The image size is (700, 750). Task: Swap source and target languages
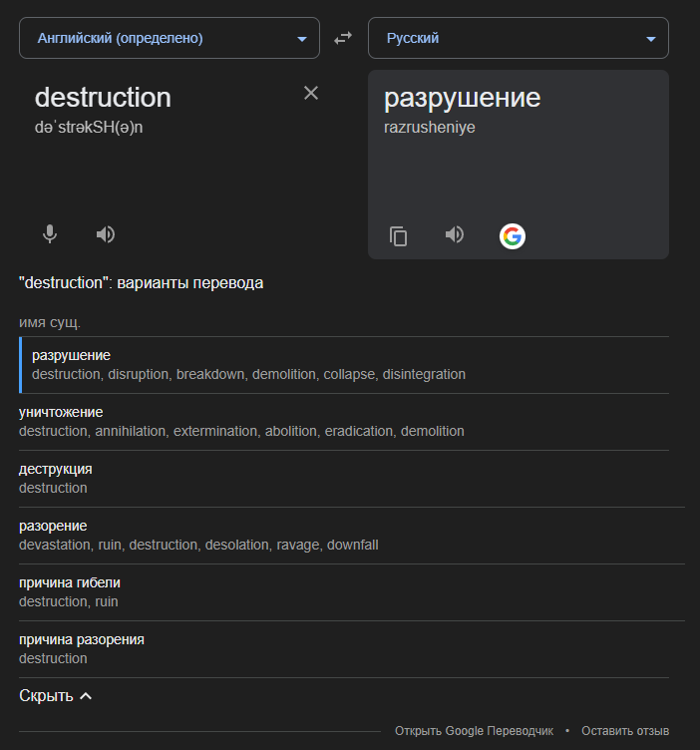pyautogui.click(x=343, y=38)
